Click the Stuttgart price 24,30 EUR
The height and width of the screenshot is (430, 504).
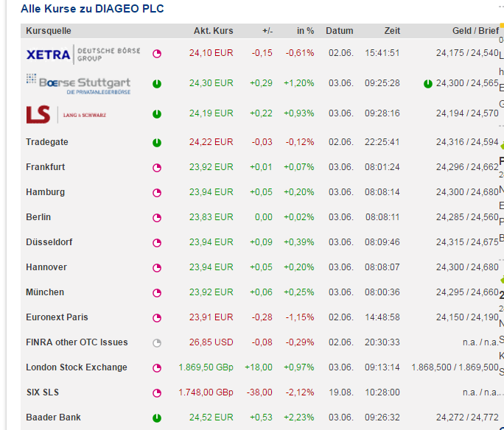coord(211,83)
